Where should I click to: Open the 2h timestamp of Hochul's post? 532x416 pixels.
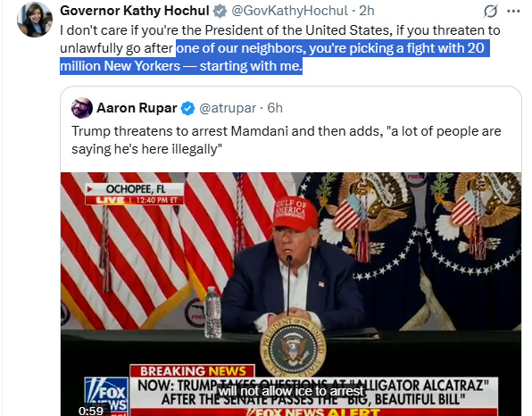coord(367,11)
